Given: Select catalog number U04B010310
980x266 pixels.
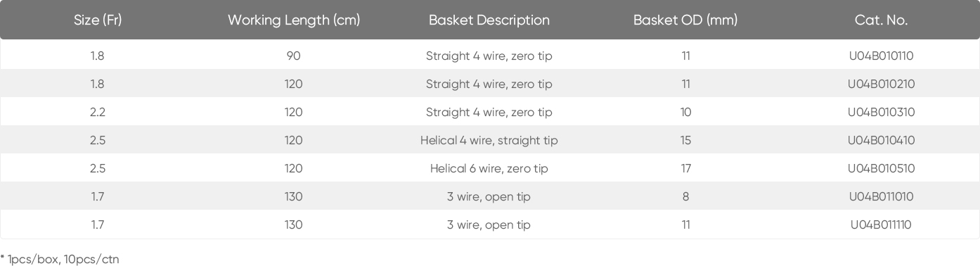Looking at the screenshot, I should coord(882,112).
